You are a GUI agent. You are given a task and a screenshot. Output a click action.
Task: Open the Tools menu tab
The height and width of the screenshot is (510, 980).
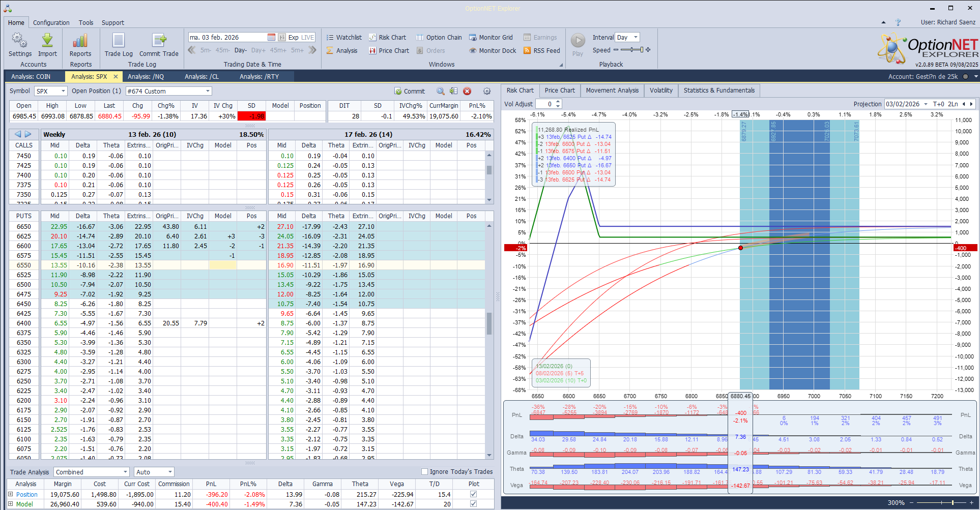tap(86, 22)
